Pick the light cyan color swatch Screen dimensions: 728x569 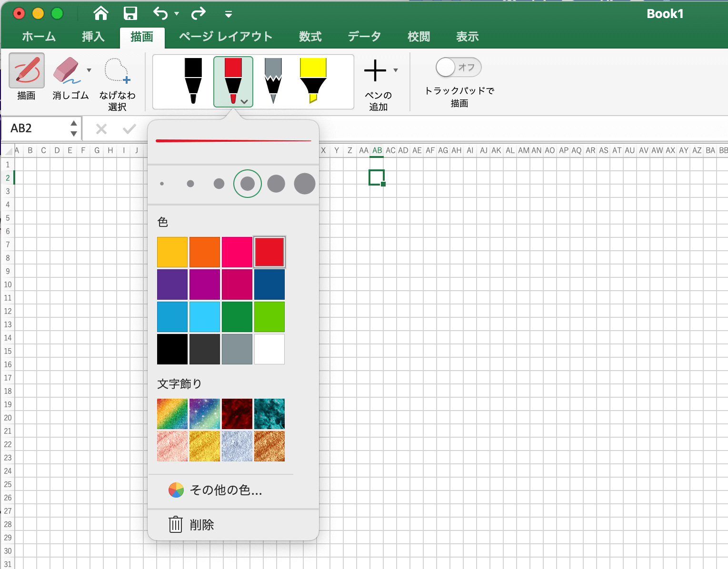[205, 317]
